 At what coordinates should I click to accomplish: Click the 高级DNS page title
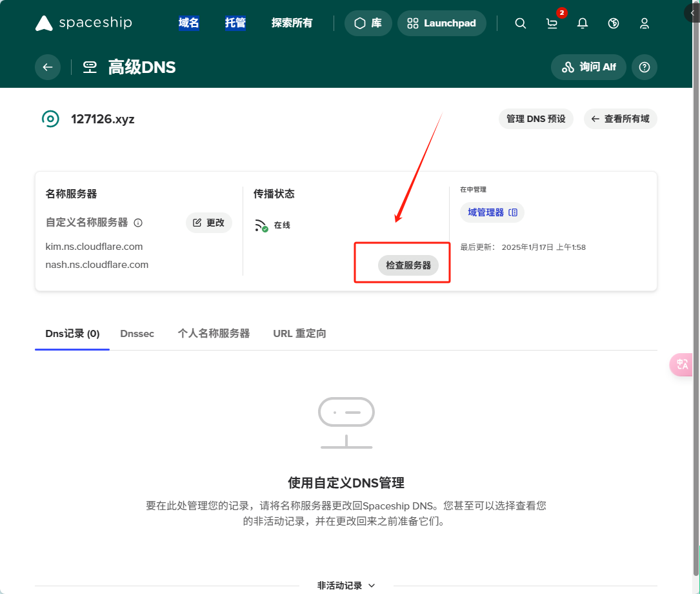[142, 67]
